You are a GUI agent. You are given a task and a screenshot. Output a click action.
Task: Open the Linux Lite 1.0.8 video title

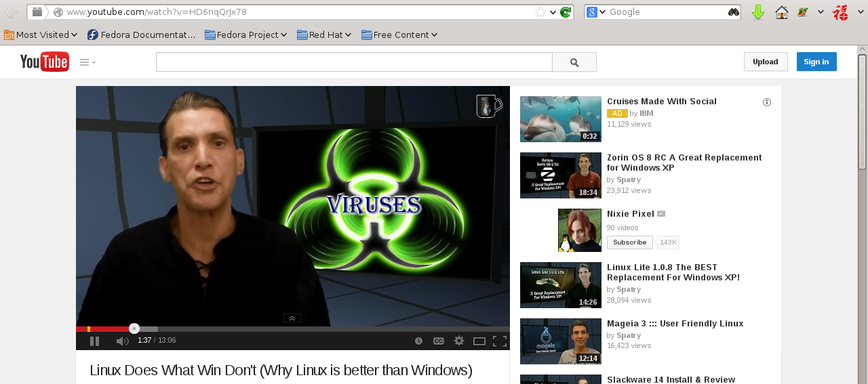point(673,272)
